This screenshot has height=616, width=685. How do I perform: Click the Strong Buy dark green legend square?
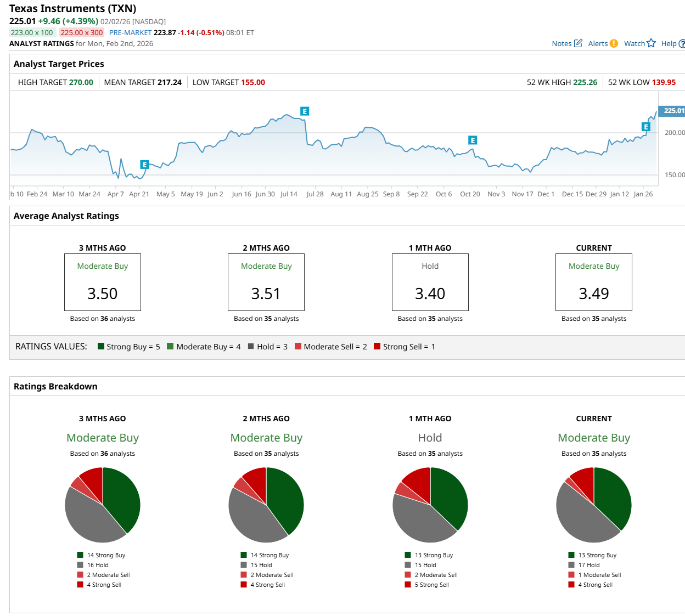click(101, 346)
